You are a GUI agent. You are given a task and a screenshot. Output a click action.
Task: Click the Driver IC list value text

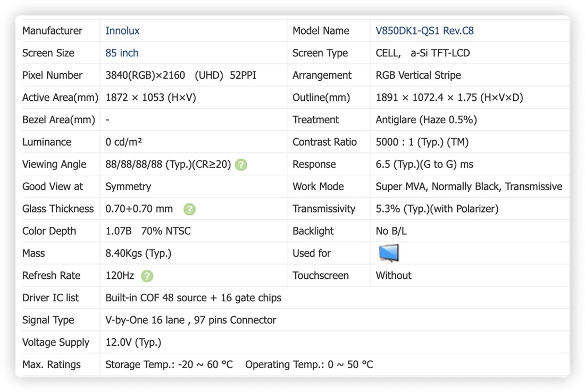[193, 298]
